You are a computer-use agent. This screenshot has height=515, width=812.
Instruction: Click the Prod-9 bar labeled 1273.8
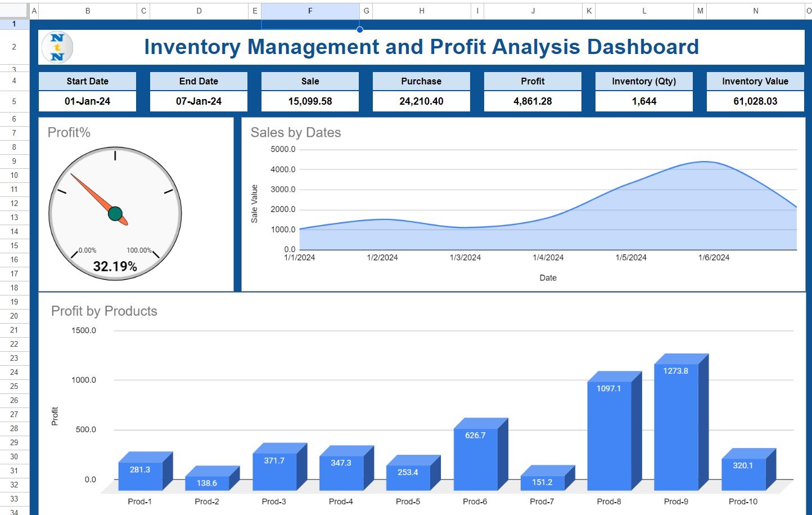click(676, 427)
